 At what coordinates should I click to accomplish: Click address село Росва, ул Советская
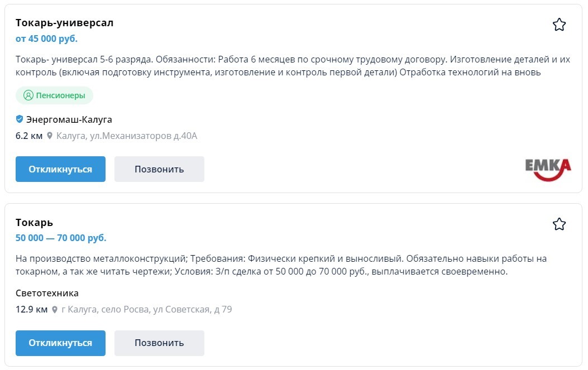pyautogui.click(x=146, y=309)
